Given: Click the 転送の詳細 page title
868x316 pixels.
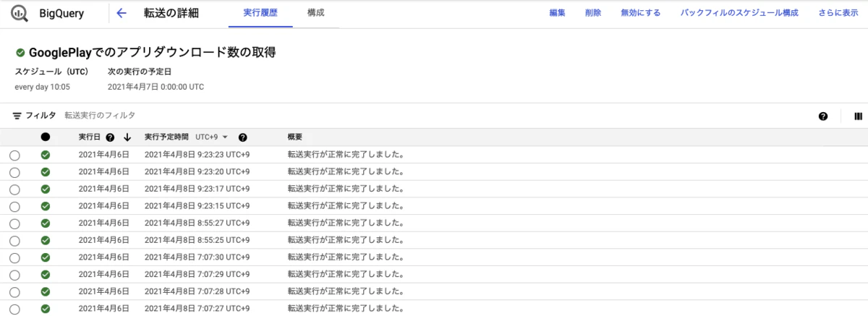Looking at the screenshot, I should coord(171,13).
